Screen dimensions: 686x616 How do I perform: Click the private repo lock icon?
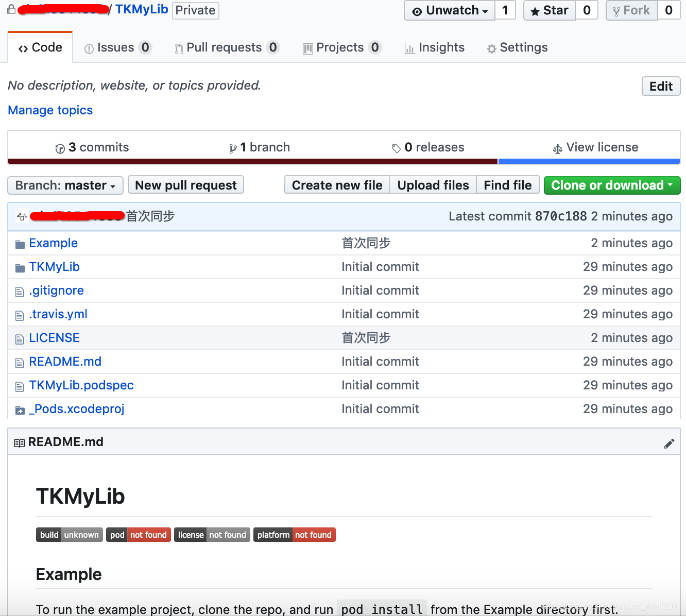11,9
